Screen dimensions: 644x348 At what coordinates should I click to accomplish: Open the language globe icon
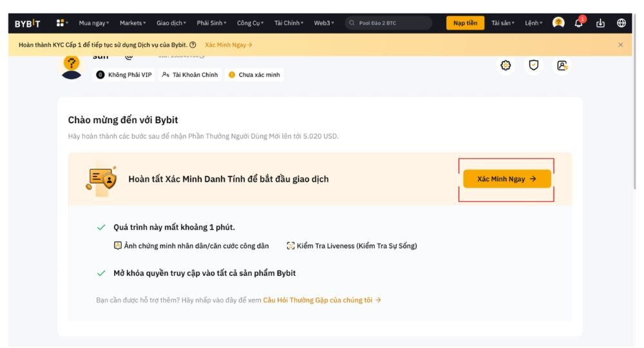[x=621, y=23]
